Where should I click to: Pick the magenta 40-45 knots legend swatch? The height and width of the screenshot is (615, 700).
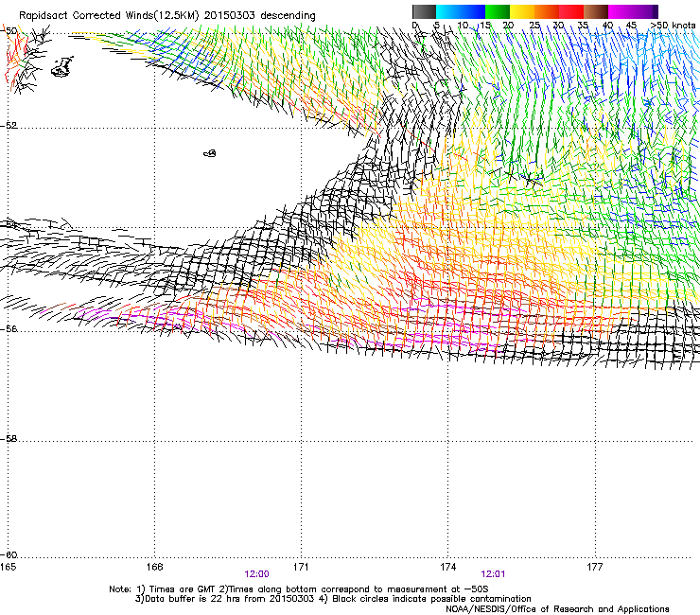coord(621,11)
